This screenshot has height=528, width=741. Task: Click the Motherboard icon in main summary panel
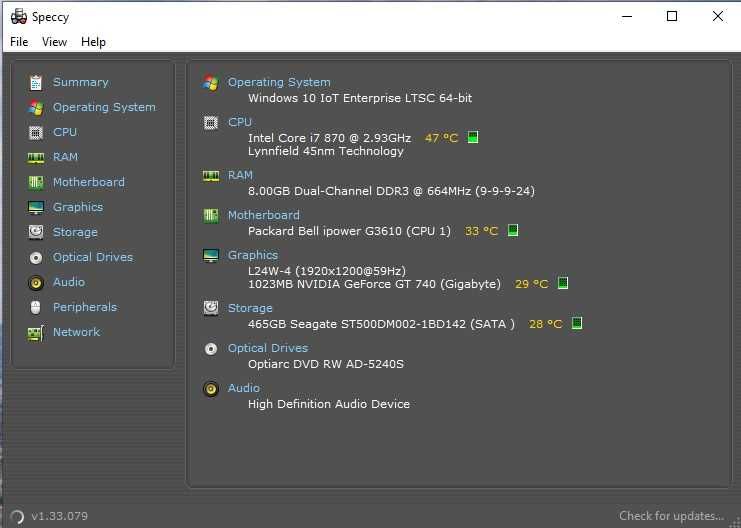211,216
